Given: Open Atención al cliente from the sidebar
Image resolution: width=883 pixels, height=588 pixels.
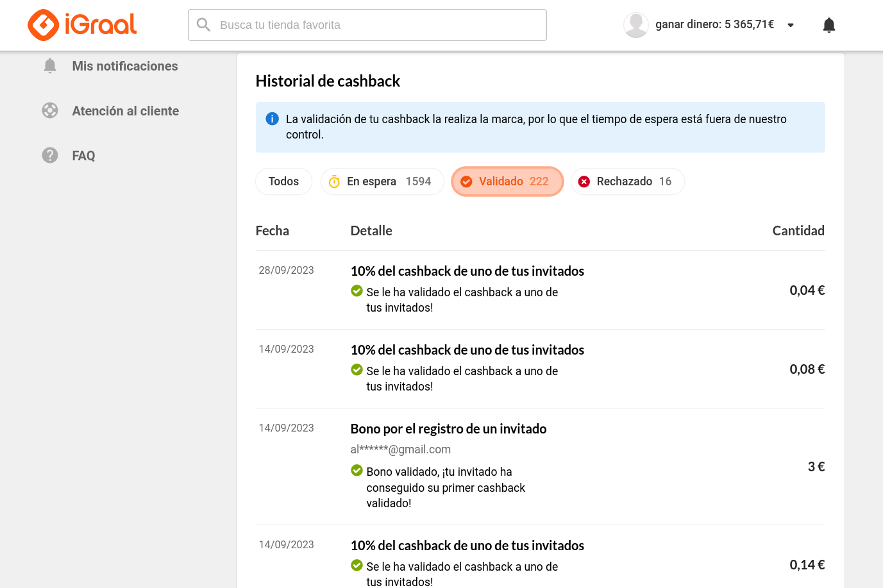Looking at the screenshot, I should pyautogui.click(x=125, y=110).
